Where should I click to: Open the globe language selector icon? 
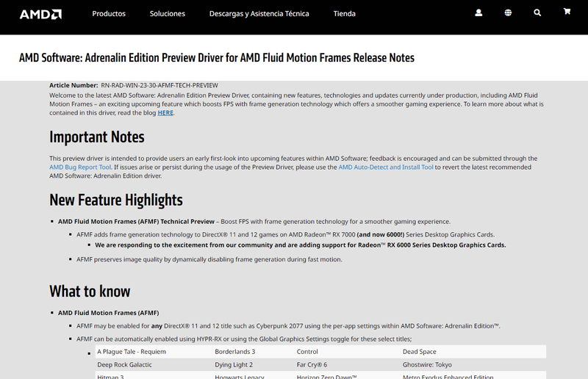pyautogui.click(x=508, y=12)
